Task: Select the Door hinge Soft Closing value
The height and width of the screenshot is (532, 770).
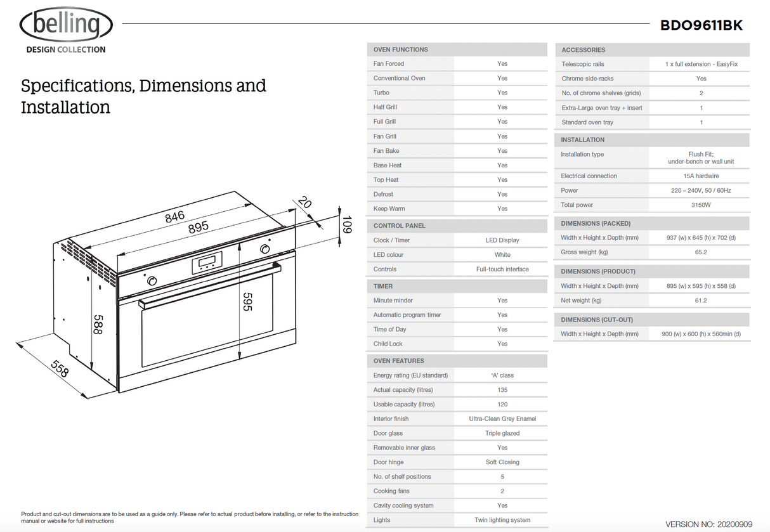Action: click(x=502, y=462)
